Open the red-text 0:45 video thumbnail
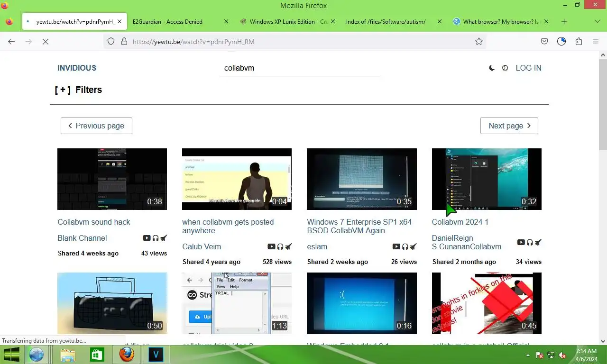The width and height of the screenshot is (607, 364). pyautogui.click(x=487, y=303)
